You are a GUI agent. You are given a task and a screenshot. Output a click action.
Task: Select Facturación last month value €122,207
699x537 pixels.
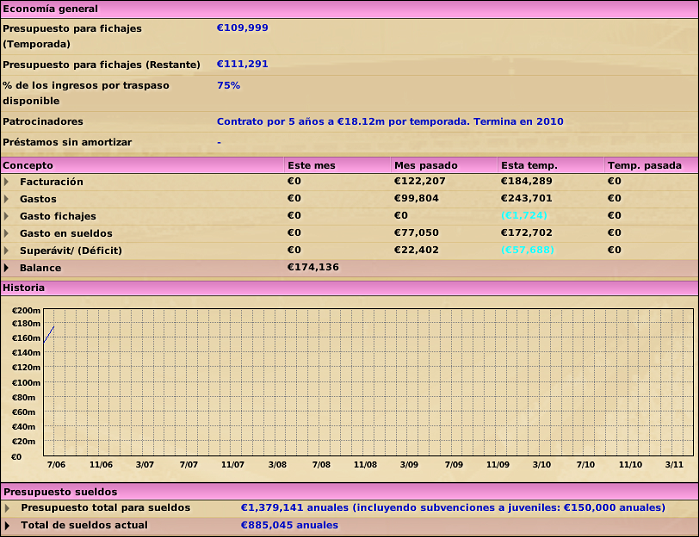click(419, 181)
